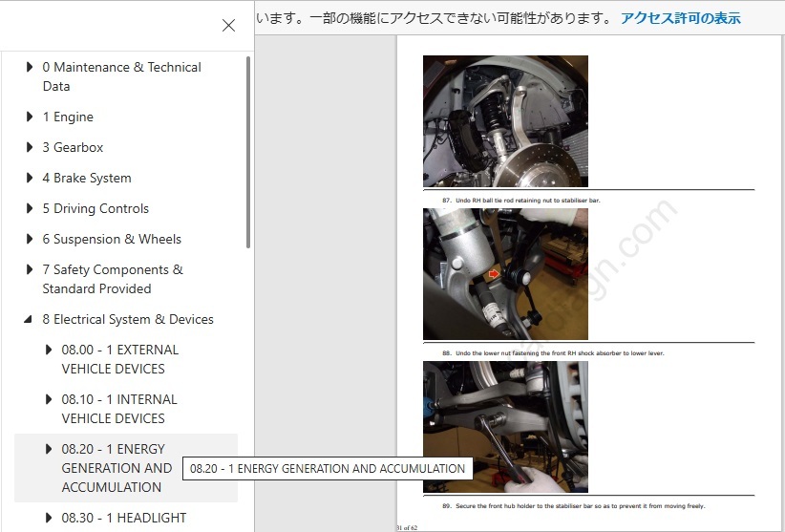The width and height of the screenshot is (785, 532).
Task: Select 08.30 - 1 HEADLIGHT bookmark
Action: pos(123,518)
